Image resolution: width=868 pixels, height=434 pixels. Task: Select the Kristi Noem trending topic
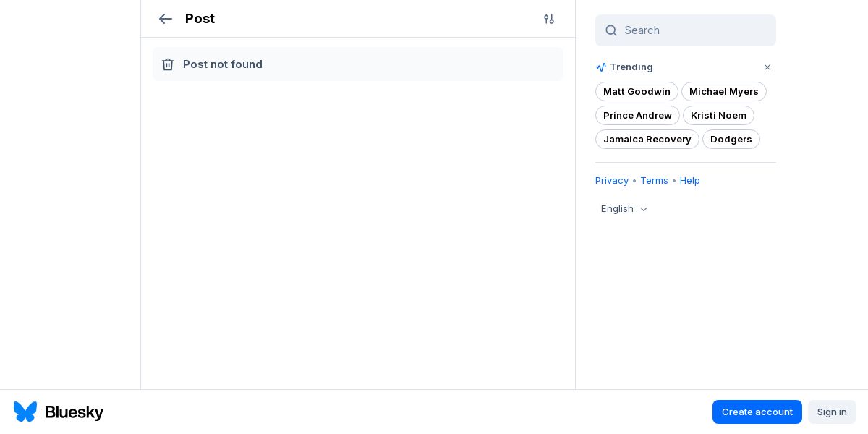coord(718,115)
